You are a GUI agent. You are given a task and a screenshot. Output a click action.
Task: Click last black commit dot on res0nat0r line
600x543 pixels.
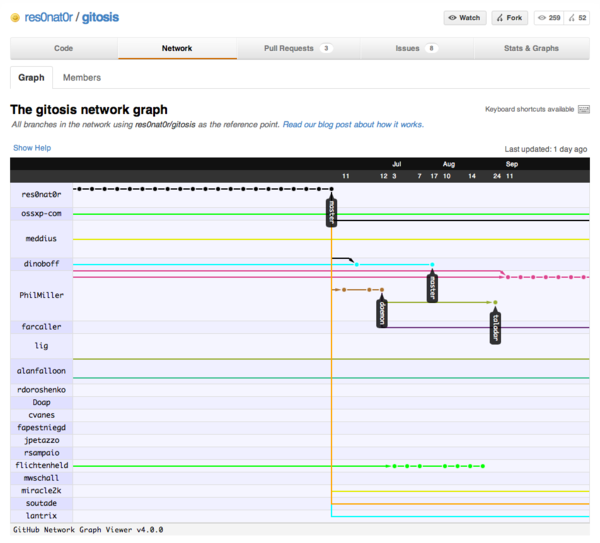point(331,189)
